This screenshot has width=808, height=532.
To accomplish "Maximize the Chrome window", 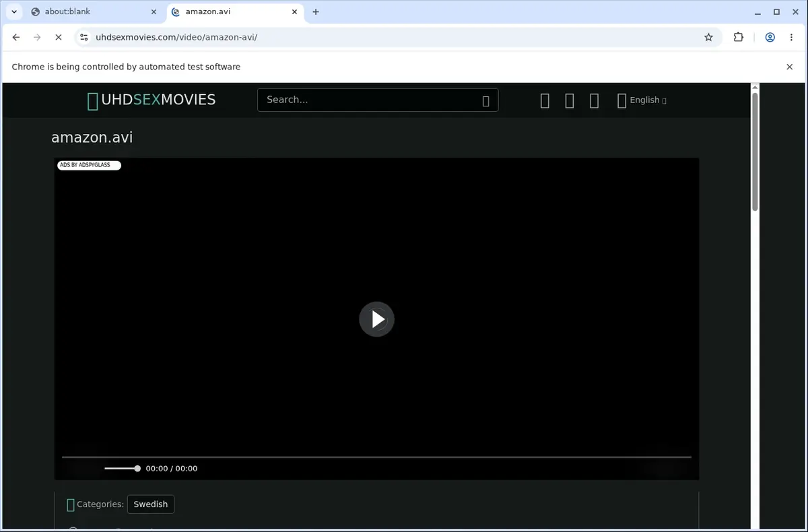I will tap(776, 11).
